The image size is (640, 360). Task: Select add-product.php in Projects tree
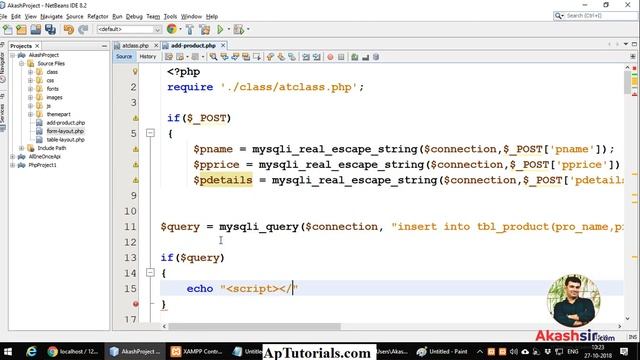click(x=65, y=123)
